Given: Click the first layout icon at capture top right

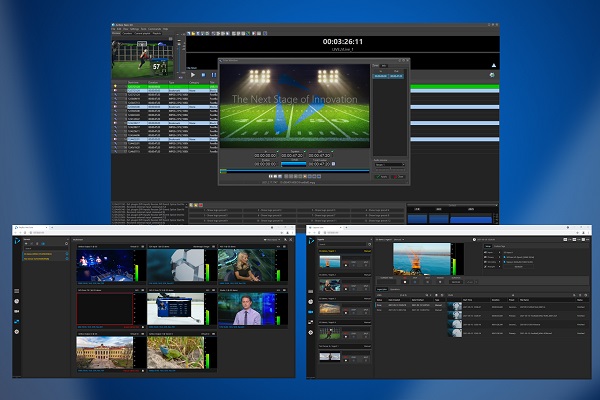Looking at the screenshot, I should 565,240.
